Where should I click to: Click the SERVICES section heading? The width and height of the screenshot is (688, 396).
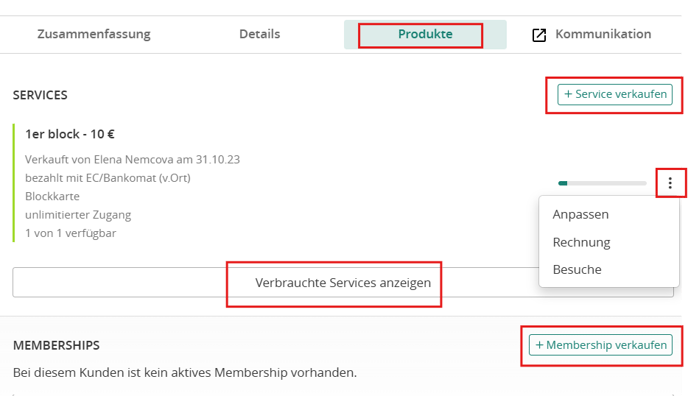[x=40, y=95]
